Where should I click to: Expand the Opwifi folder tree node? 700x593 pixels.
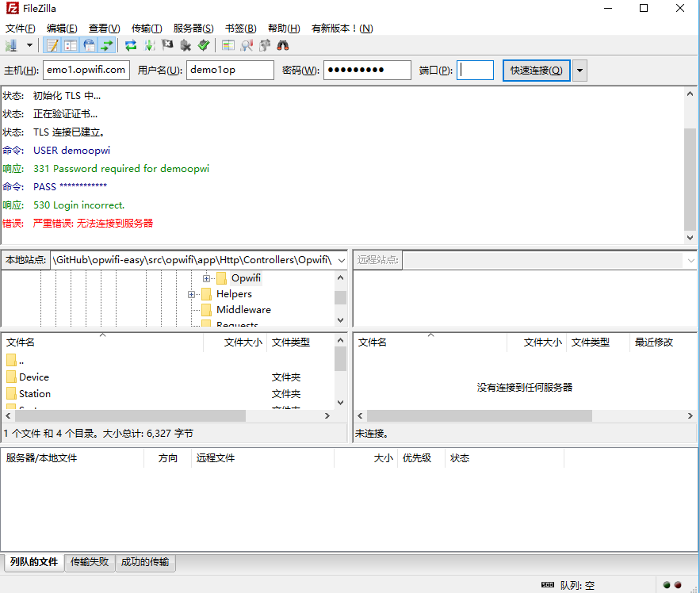point(206,278)
